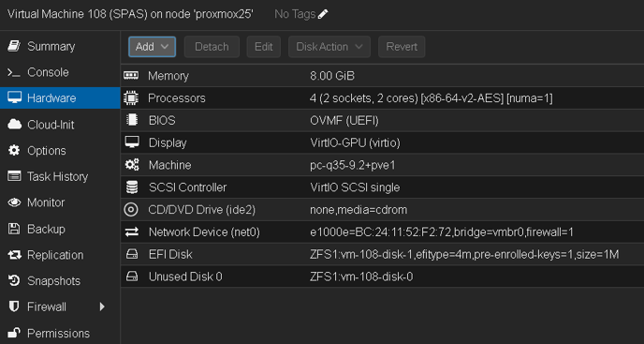Click the EFI Disk drive icon
The width and height of the screenshot is (644, 344).
(x=131, y=255)
